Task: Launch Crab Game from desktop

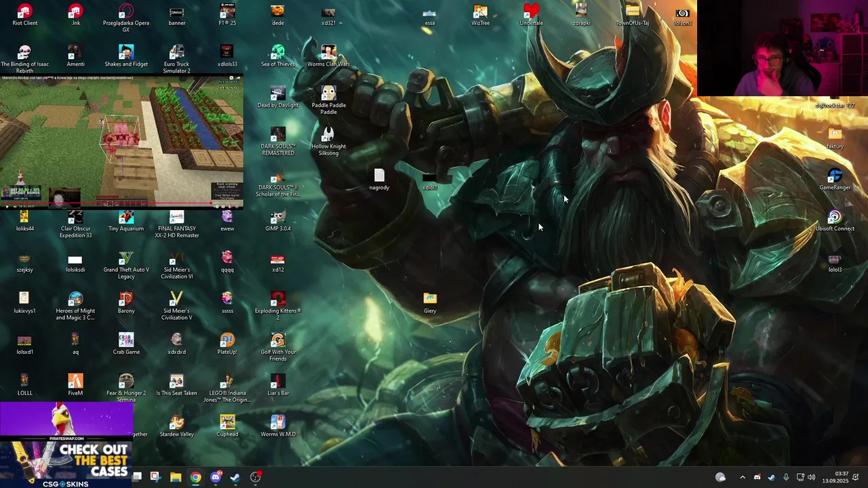Action: click(x=126, y=344)
